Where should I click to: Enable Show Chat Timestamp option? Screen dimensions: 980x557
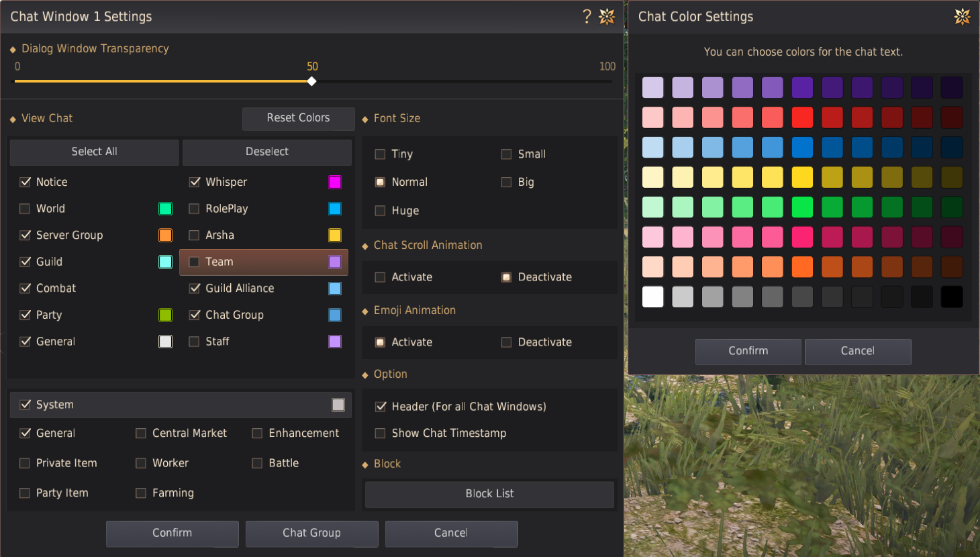tap(380, 434)
